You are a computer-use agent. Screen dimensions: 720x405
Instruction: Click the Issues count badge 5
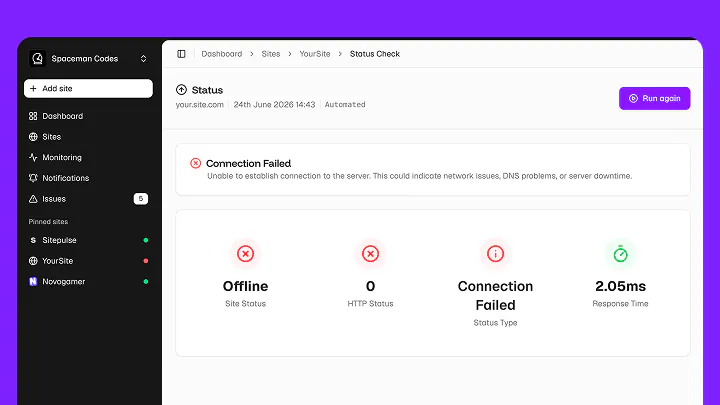pyautogui.click(x=141, y=199)
